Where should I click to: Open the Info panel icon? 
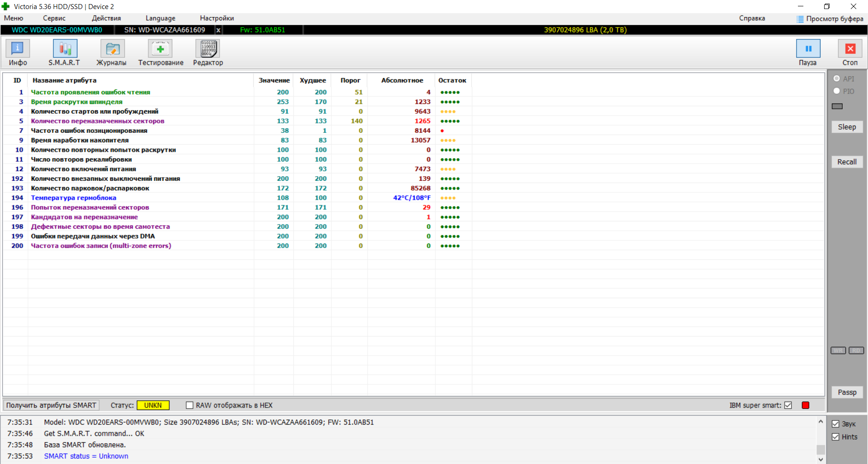pos(18,49)
